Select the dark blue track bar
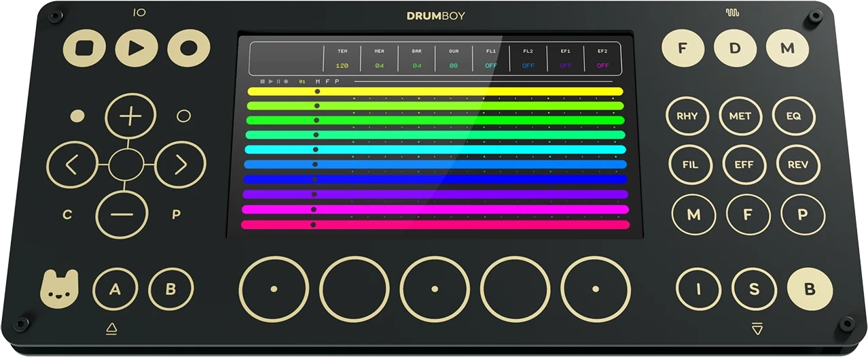This screenshot has width=868, height=357. pos(435,180)
